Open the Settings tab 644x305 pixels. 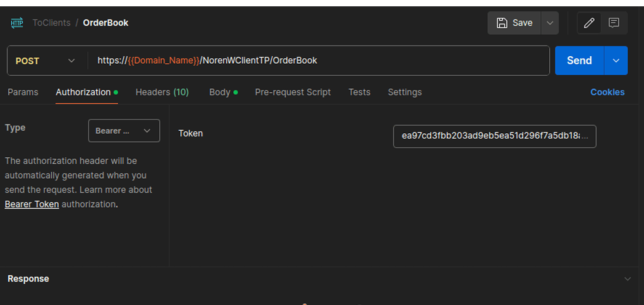coord(404,92)
